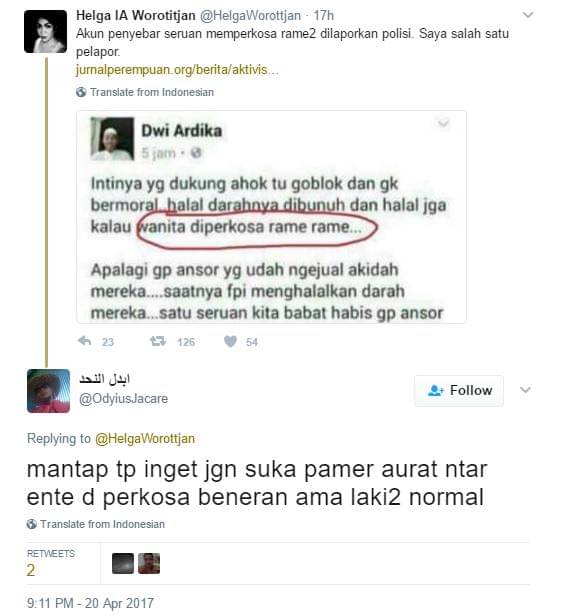This screenshot has width=561, height=615.
Task: Open the 9:11 PM - 20 Apr 2017 timestamp
Action: pos(90,603)
